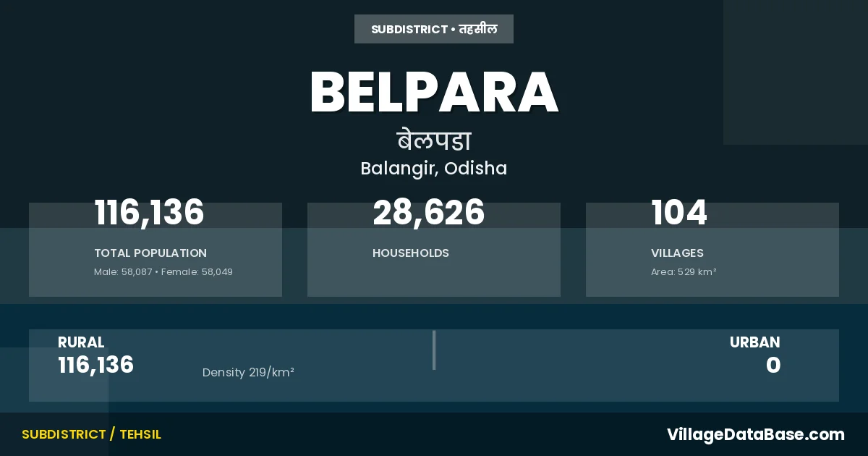
Task: Click the rural population value below RURAL
Action: coord(95,365)
